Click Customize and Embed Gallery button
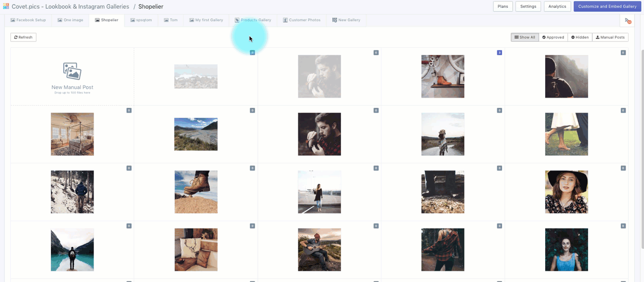The image size is (644, 282). click(607, 6)
